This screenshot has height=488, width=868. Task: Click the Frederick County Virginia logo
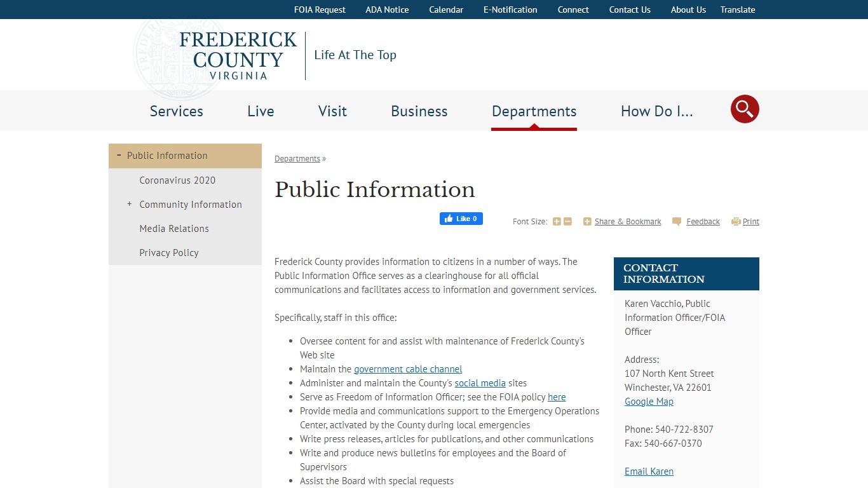point(238,56)
